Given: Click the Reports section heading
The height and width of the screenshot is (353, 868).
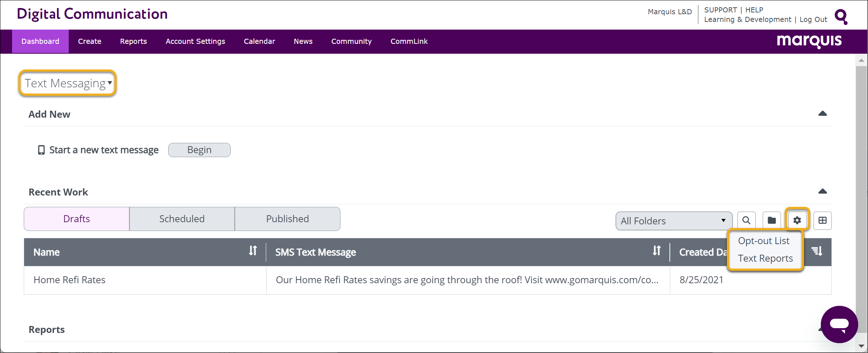Looking at the screenshot, I should [46, 330].
